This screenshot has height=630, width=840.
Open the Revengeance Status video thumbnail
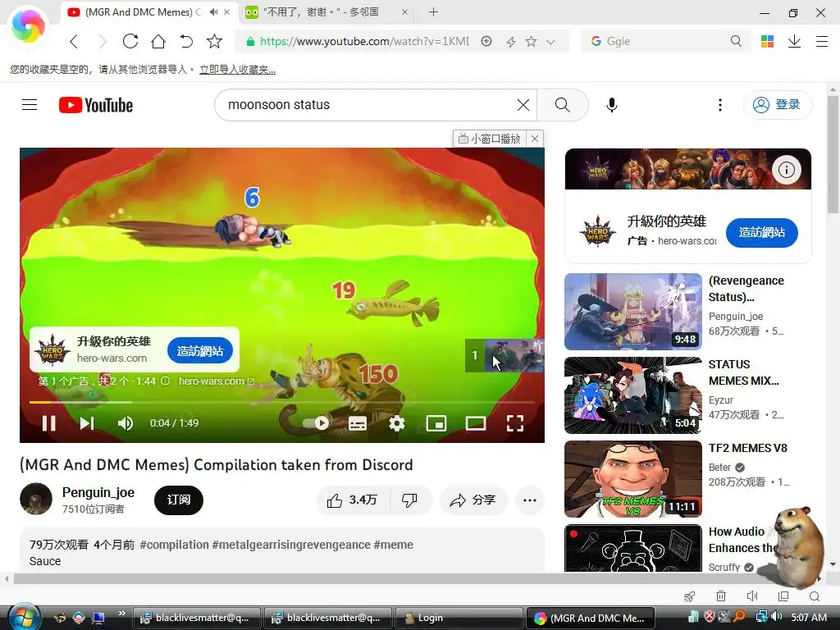coord(632,312)
